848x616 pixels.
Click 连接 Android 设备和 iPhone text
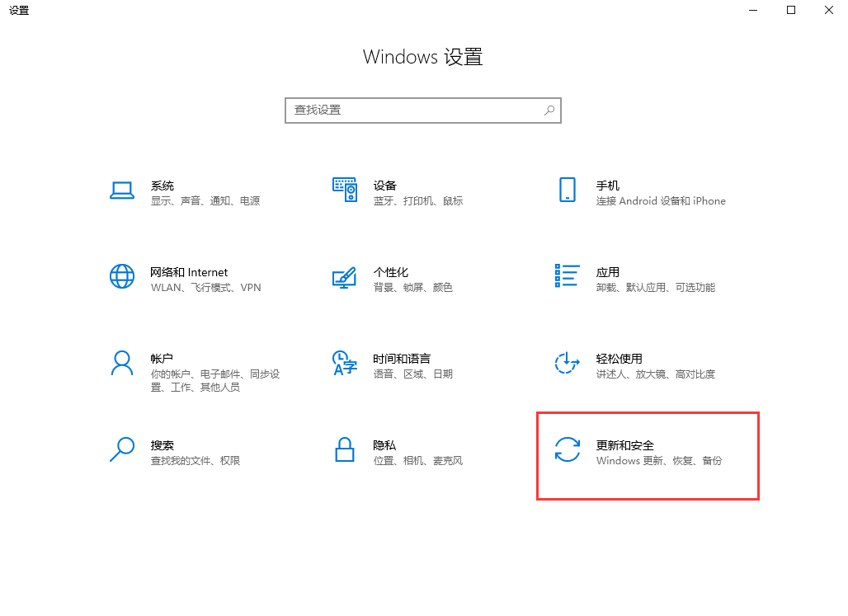[661, 201]
